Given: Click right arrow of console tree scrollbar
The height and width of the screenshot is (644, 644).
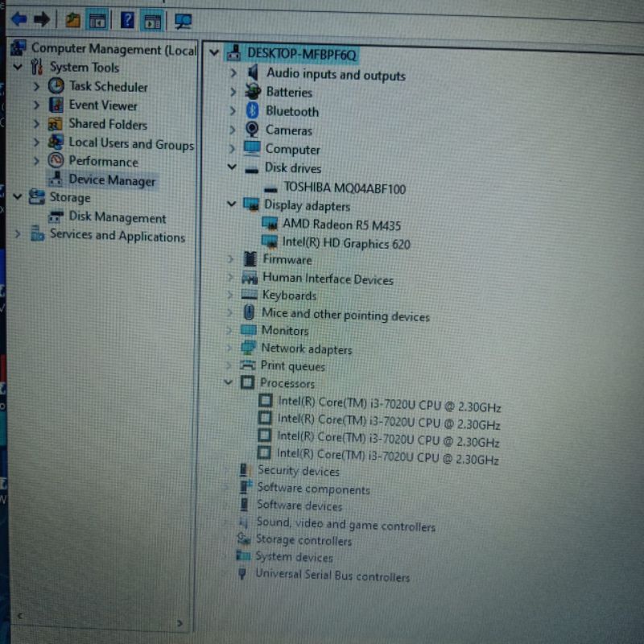Looking at the screenshot, I should coord(180,623).
